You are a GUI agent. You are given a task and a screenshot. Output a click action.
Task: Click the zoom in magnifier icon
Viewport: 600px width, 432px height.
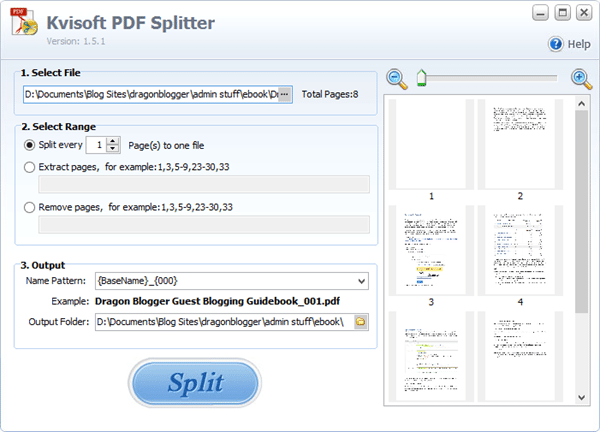[581, 79]
